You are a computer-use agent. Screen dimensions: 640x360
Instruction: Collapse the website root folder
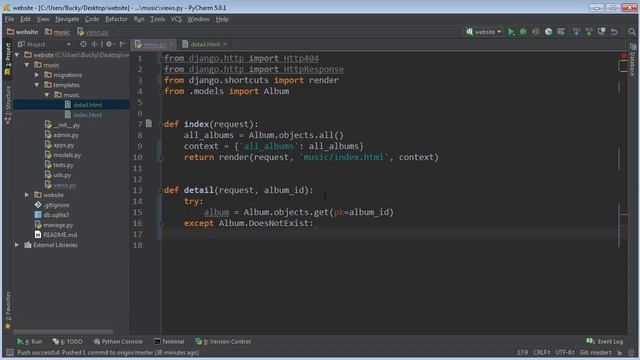(x=17, y=55)
